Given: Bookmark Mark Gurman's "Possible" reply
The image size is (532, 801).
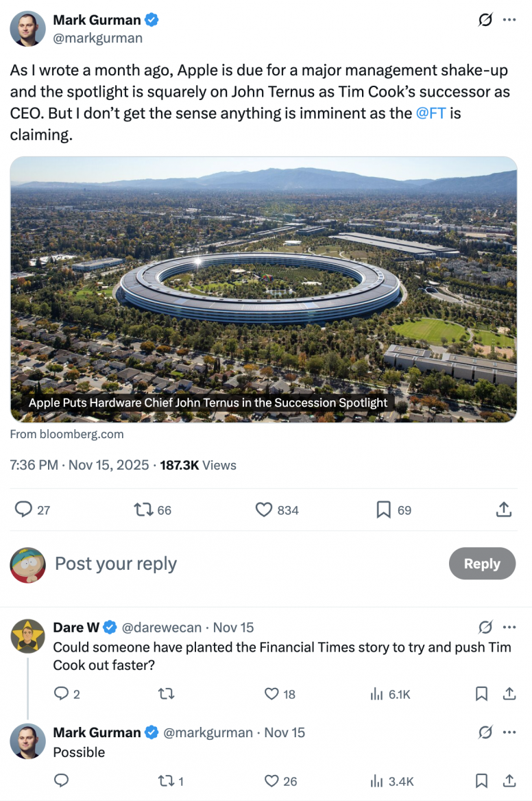Looking at the screenshot, I should (x=482, y=780).
